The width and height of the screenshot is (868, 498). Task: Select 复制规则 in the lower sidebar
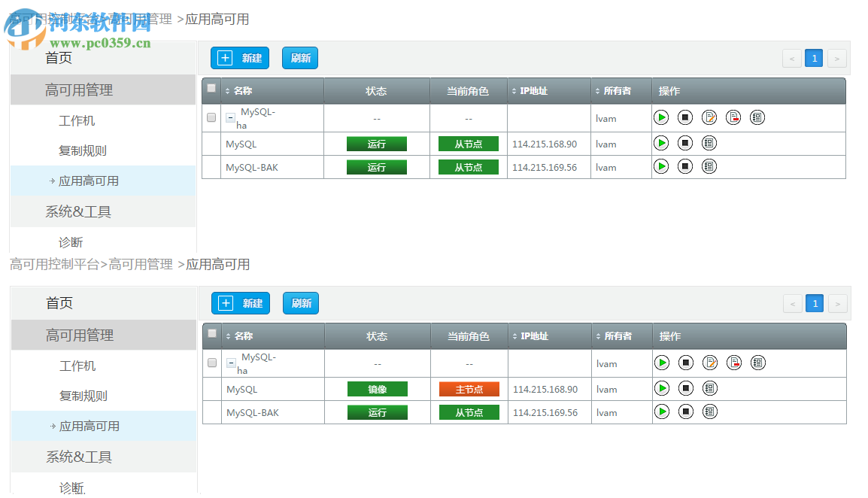(83, 396)
